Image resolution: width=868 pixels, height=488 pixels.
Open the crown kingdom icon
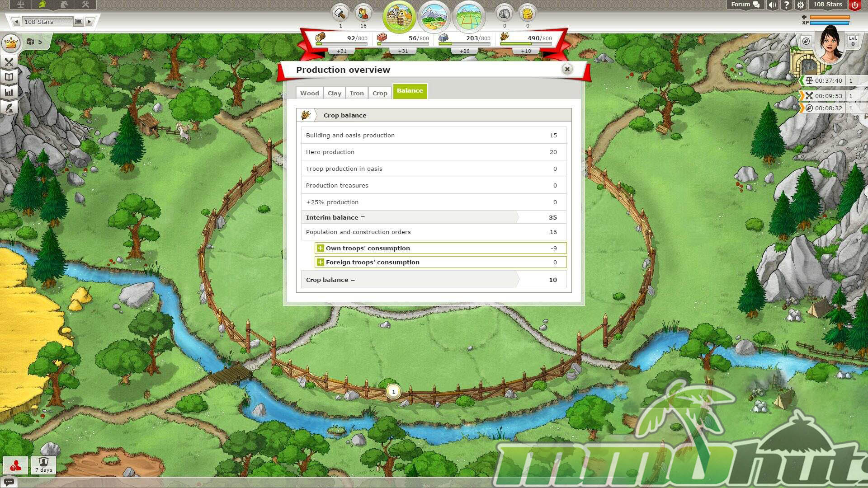[x=10, y=43]
